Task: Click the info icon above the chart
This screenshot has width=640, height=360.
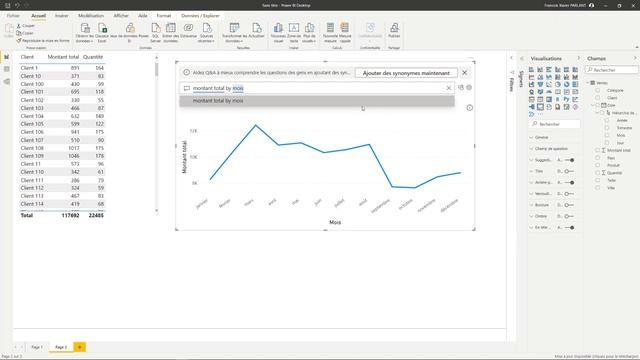Action: pyautogui.click(x=469, y=108)
